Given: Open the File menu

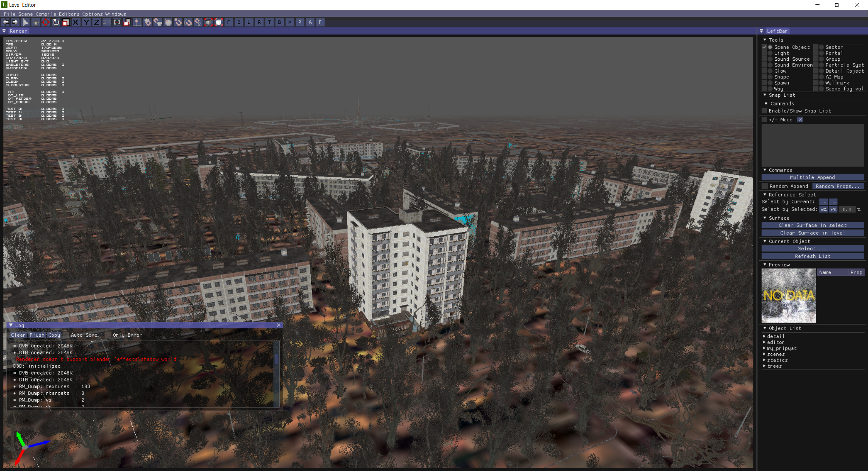Looking at the screenshot, I should click(x=9, y=14).
